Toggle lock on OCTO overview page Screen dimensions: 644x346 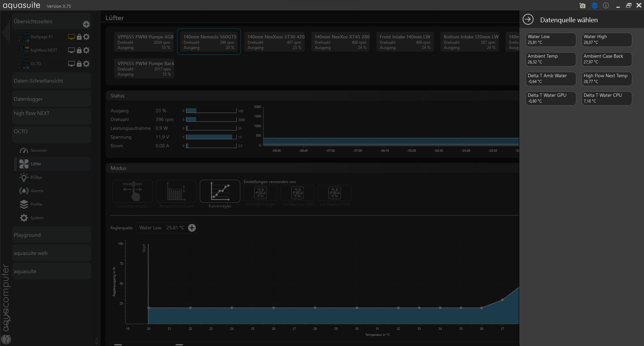click(x=79, y=64)
